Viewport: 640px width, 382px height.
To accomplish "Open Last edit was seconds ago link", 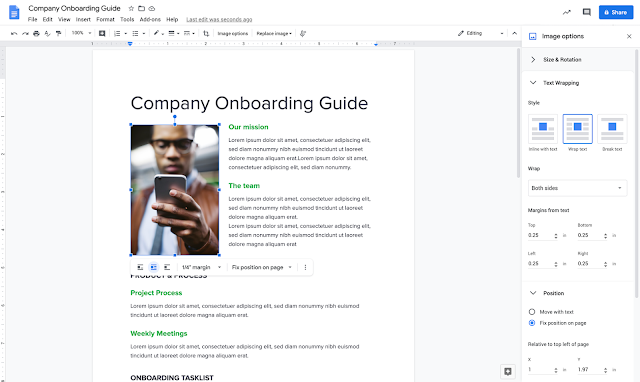I will coord(219,19).
